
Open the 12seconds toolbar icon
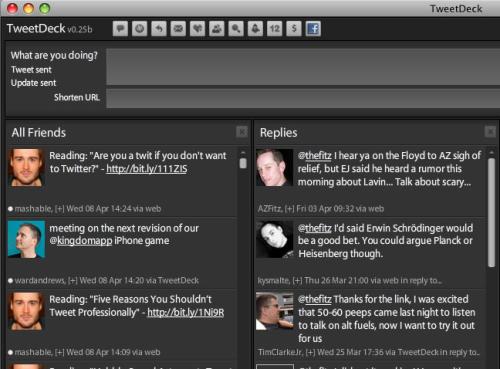pos(275,29)
